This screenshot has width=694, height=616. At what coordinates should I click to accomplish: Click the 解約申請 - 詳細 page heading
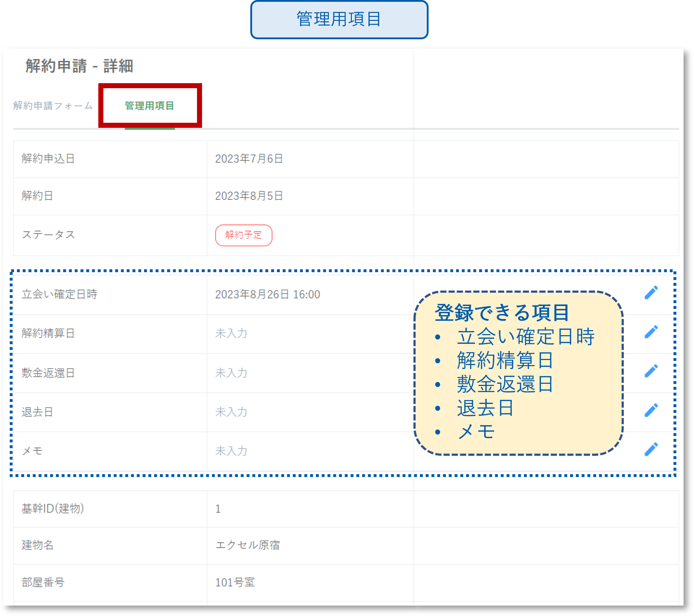tap(79, 66)
